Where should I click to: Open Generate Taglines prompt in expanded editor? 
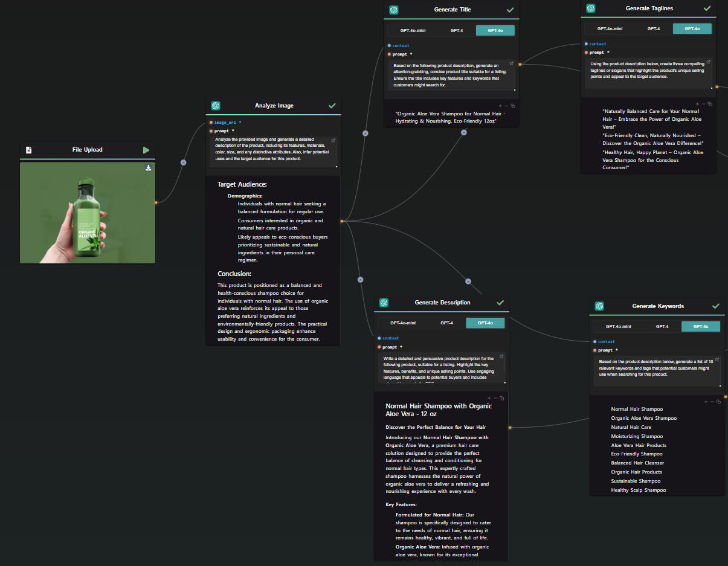pos(709,62)
